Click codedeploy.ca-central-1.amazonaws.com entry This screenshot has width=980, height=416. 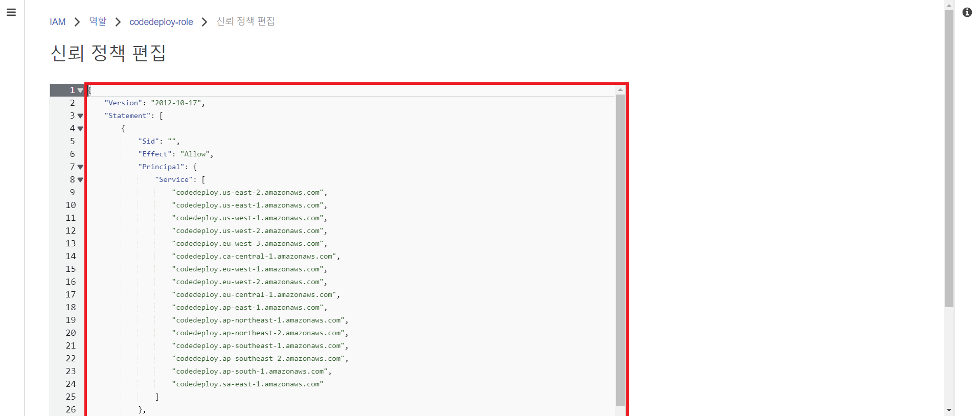(x=256, y=257)
